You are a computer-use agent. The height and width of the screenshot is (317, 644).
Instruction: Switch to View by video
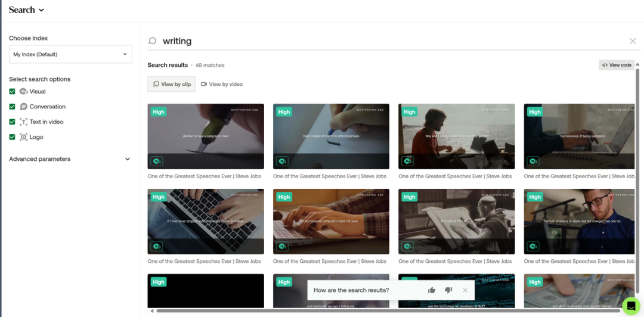pyautogui.click(x=222, y=84)
